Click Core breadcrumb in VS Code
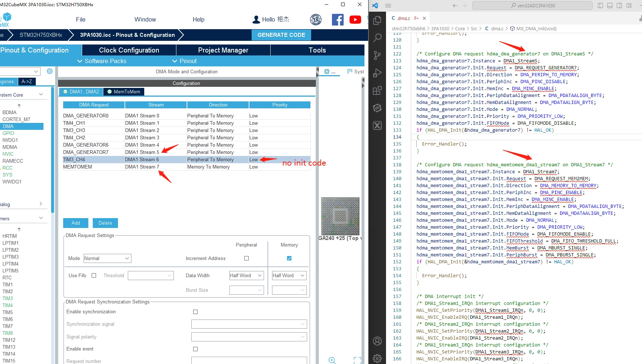The width and height of the screenshot is (642, 364). click(x=460, y=28)
